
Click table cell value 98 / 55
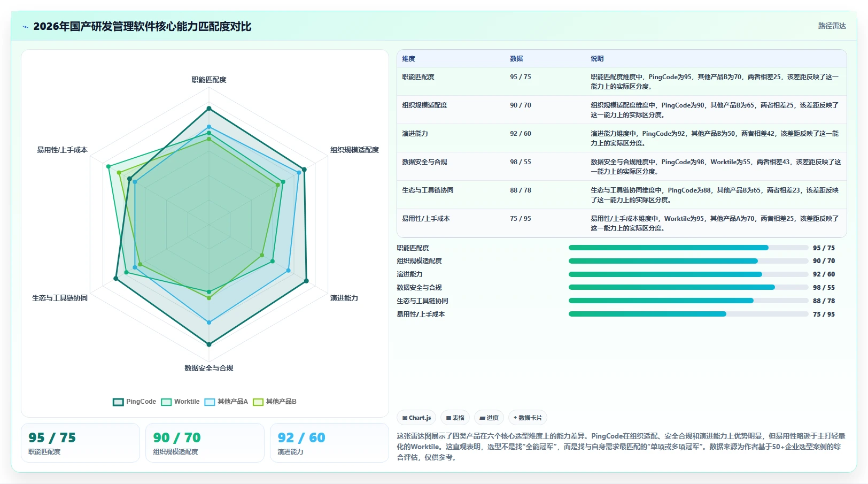[521, 162]
